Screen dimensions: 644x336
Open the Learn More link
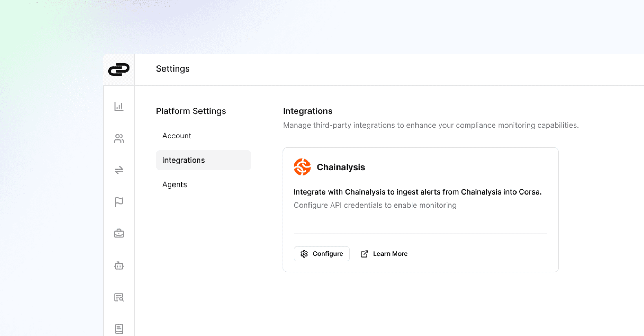pyautogui.click(x=390, y=254)
